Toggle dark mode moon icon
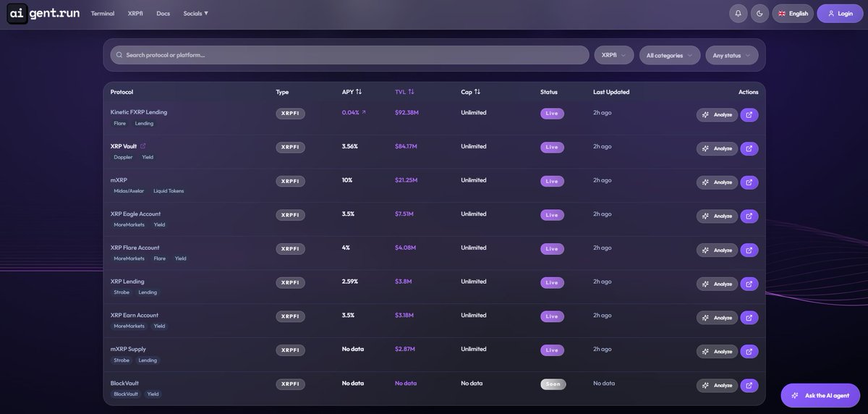 coord(759,13)
